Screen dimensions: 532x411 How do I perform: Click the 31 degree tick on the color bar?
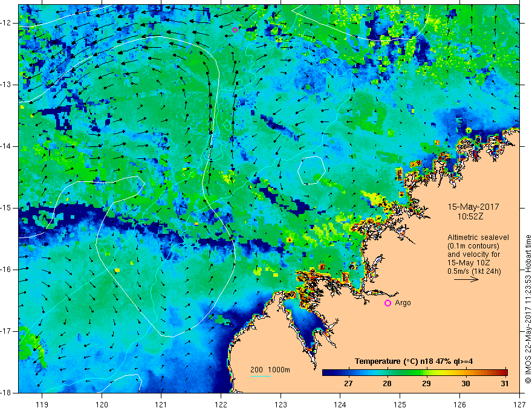click(x=505, y=383)
